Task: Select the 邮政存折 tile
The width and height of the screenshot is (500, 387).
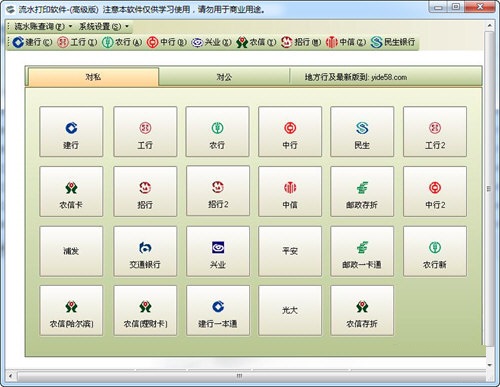Action: [362, 191]
